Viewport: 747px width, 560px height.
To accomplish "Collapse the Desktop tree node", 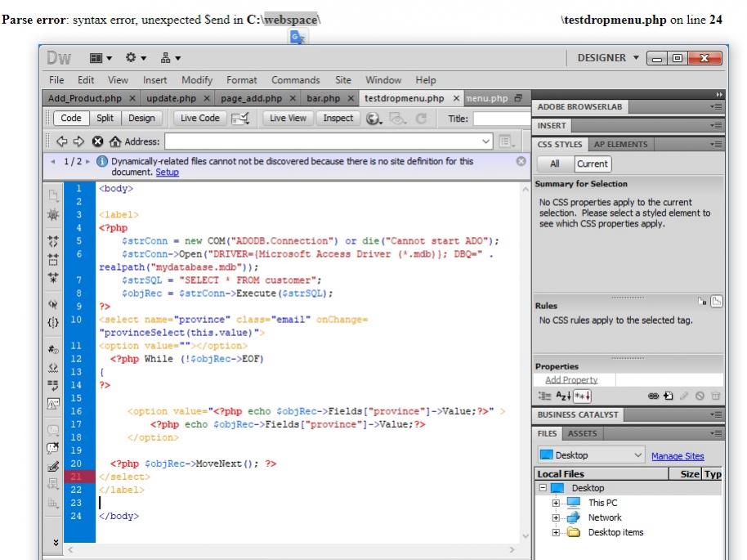I will tap(543, 487).
